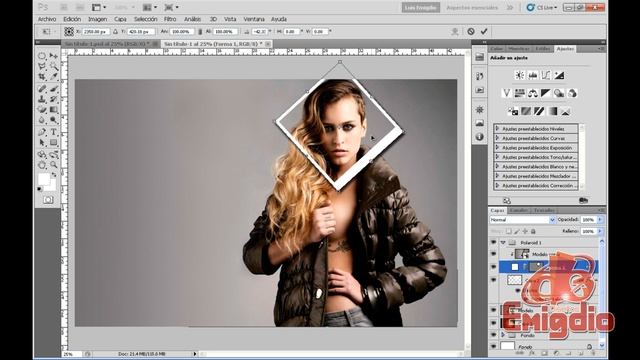The width and height of the screenshot is (640, 360).
Task: Cancel the transform
Action: (x=471, y=31)
